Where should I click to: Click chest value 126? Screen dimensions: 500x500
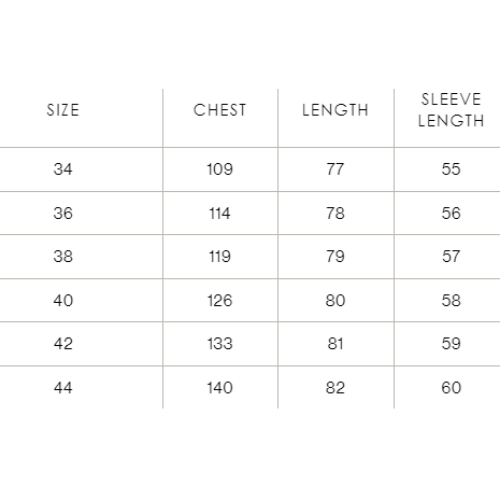point(220,300)
